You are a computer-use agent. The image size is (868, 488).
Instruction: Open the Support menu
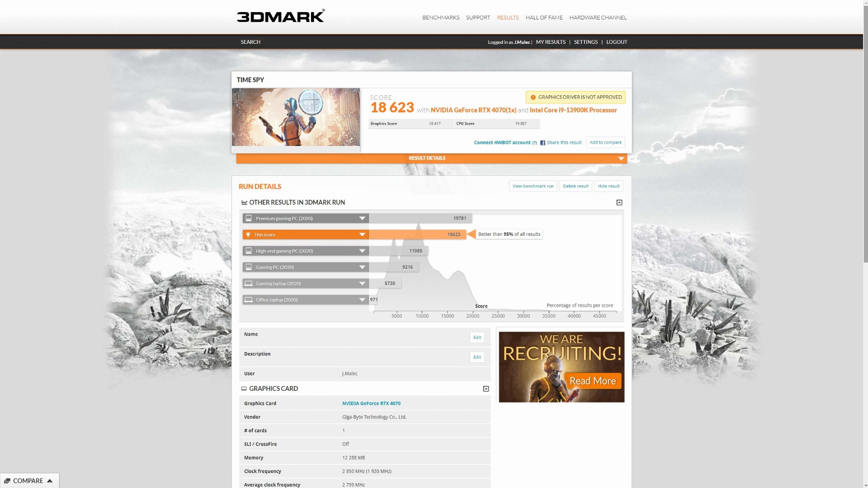click(x=478, y=18)
